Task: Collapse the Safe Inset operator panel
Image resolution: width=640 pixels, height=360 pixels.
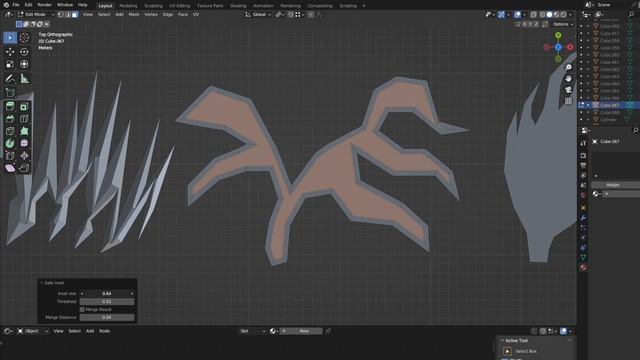Action: click(41, 283)
